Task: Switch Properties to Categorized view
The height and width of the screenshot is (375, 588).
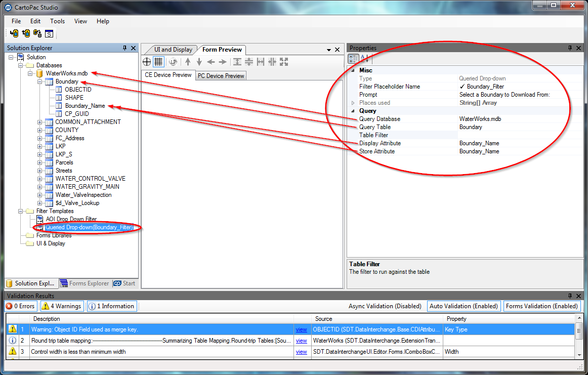Action: coord(353,59)
